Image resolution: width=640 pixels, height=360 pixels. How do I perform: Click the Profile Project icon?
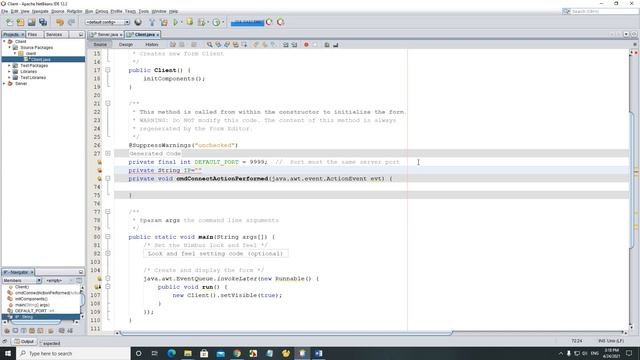[216, 22]
